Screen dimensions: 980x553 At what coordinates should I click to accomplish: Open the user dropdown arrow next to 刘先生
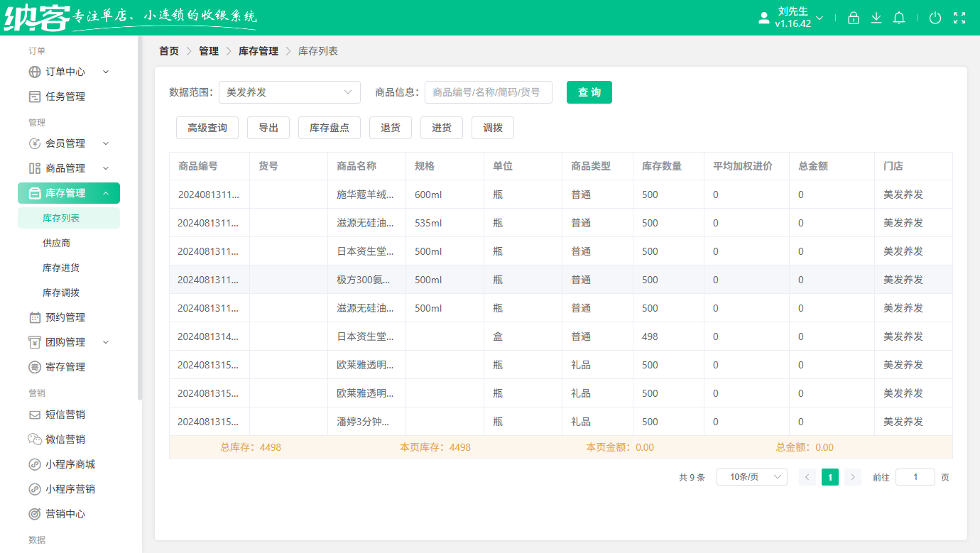pos(820,18)
